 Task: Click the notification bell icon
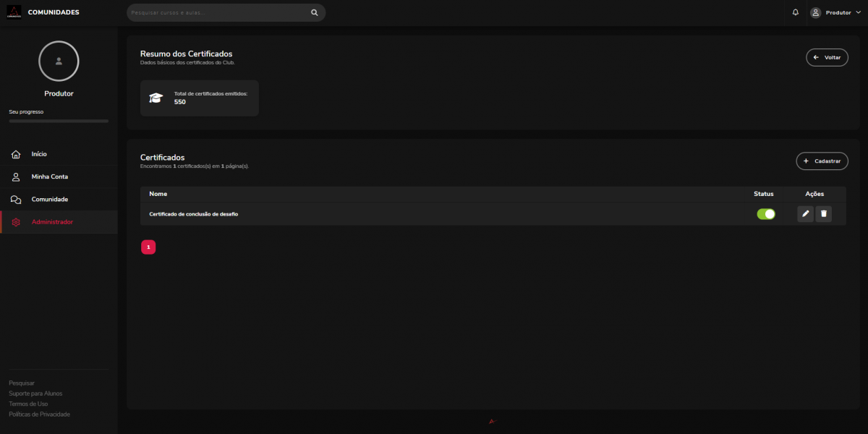[x=796, y=12]
